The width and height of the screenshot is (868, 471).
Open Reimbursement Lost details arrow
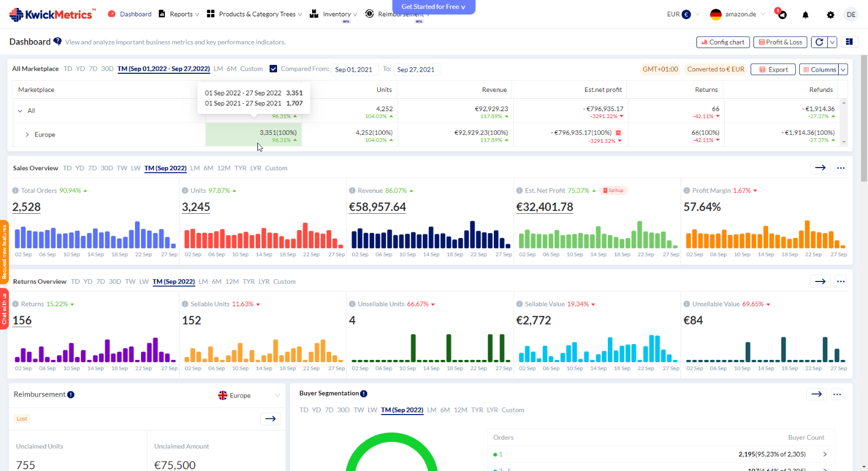(270, 419)
